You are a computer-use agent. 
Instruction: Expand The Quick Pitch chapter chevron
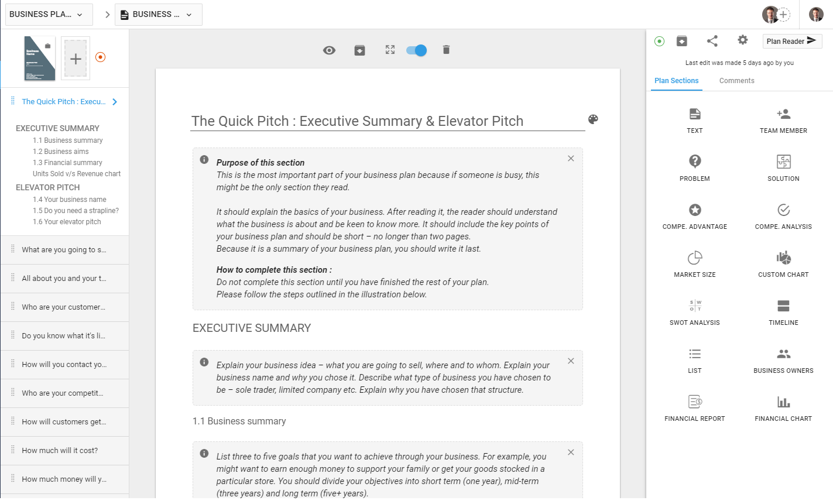pos(115,101)
